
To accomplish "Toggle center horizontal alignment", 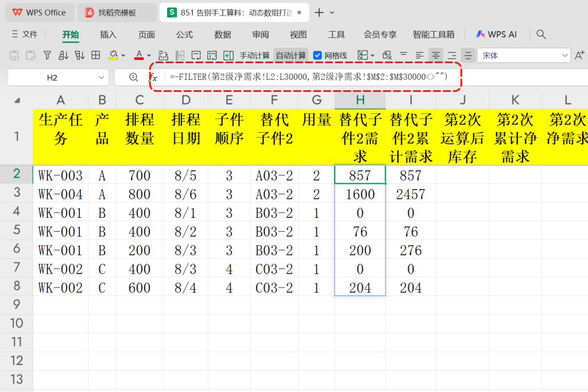I will coord(436,56).
